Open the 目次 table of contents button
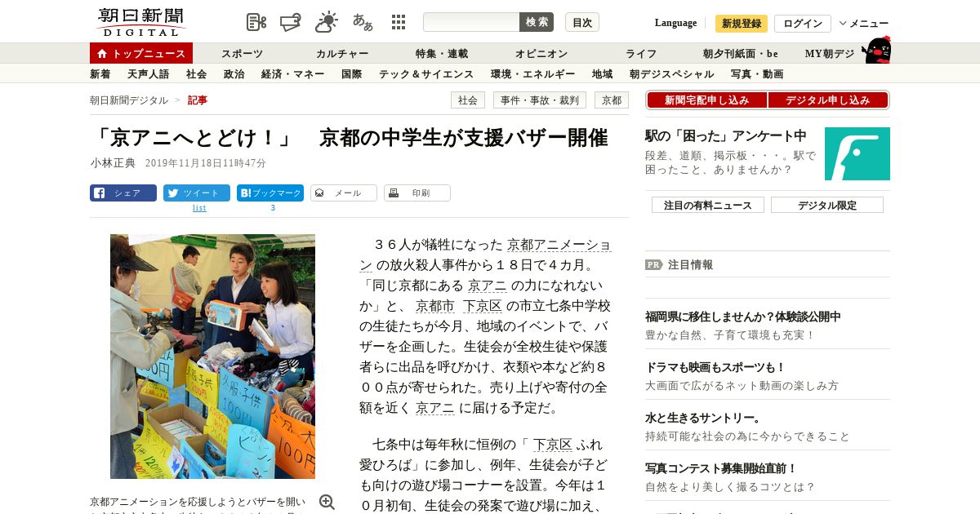 tap(582, 22)
